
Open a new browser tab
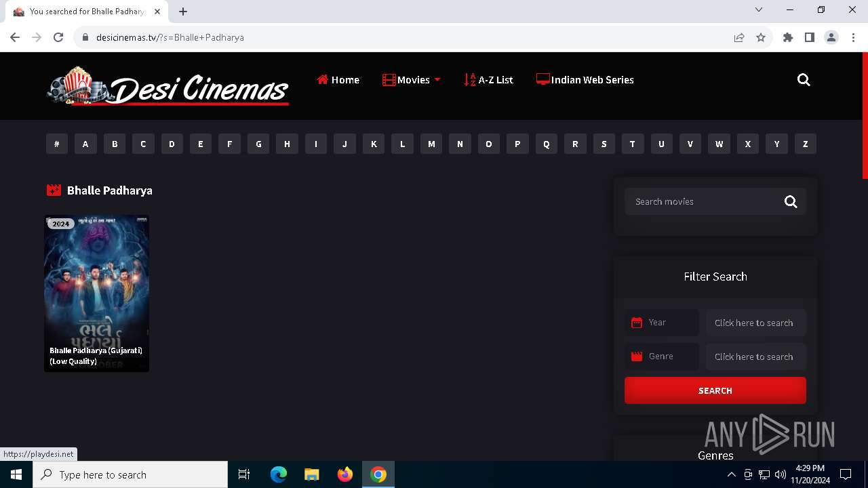183,12
